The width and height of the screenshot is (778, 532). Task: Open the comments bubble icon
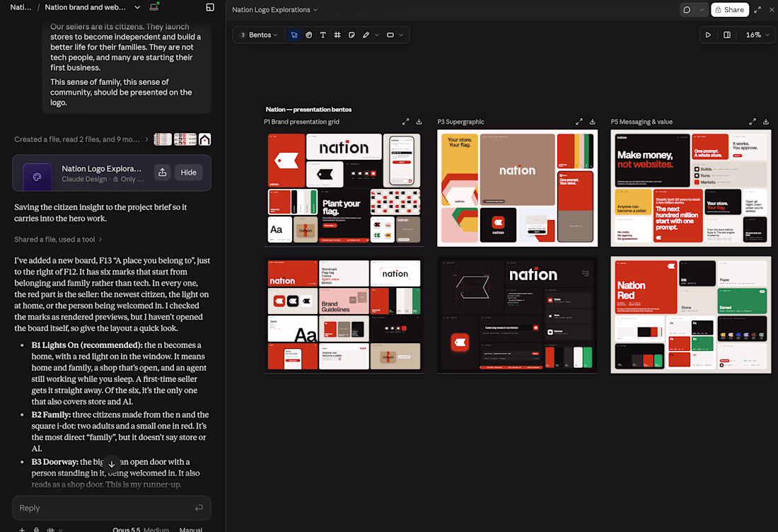pos(687,9)
